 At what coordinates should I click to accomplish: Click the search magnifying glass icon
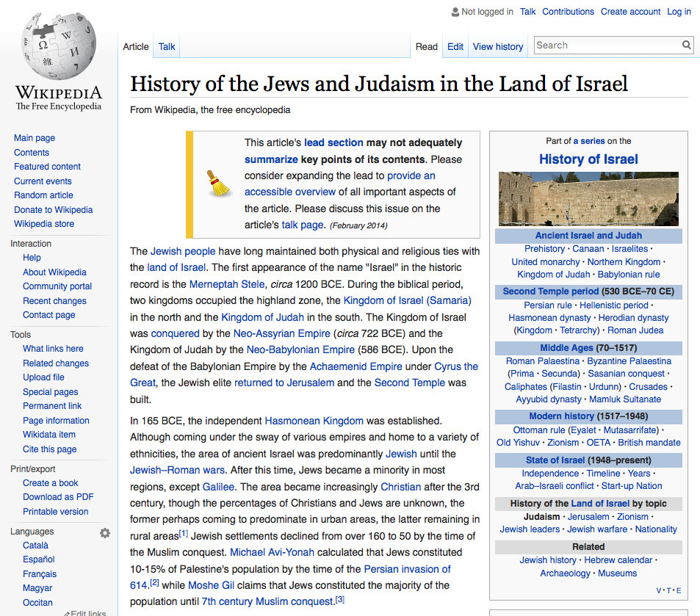pos(686,45)
